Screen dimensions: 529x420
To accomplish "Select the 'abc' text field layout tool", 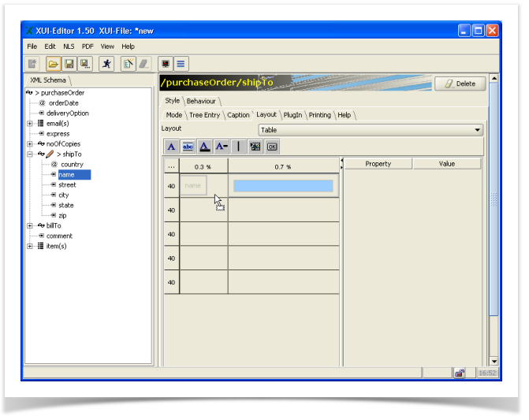I will pyautogui.click(x=188, y=147).
